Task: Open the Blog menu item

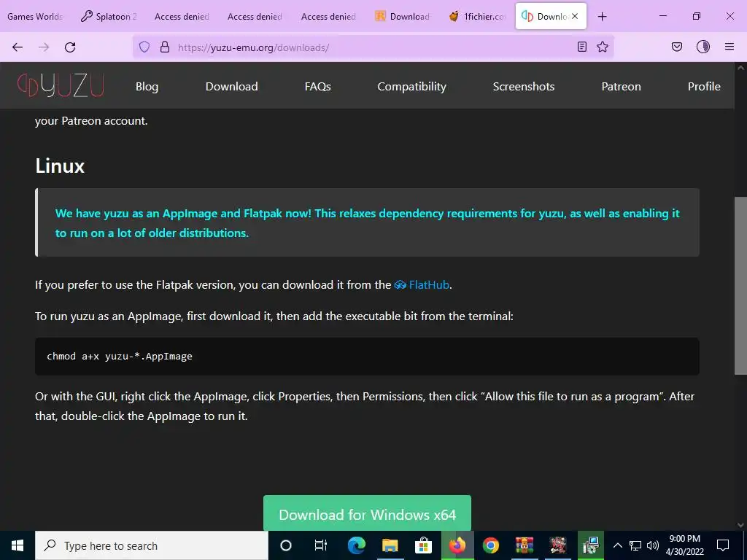Action: pos(147,86)
